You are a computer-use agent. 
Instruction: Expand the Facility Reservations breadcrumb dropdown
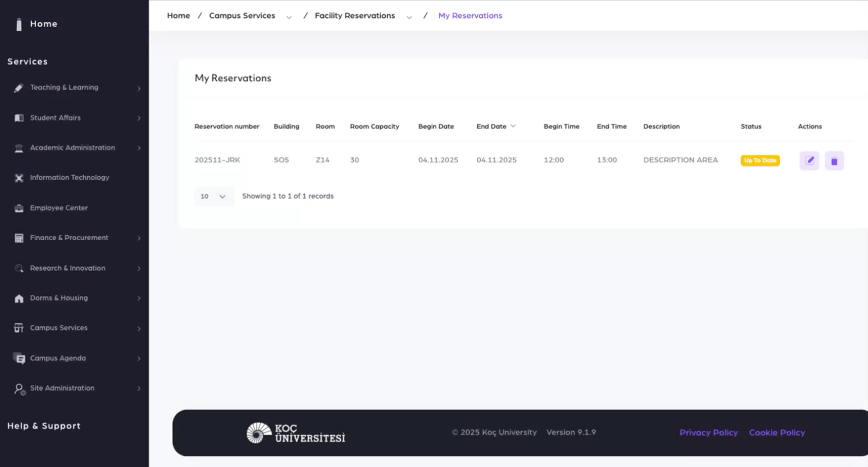(409, 17)
